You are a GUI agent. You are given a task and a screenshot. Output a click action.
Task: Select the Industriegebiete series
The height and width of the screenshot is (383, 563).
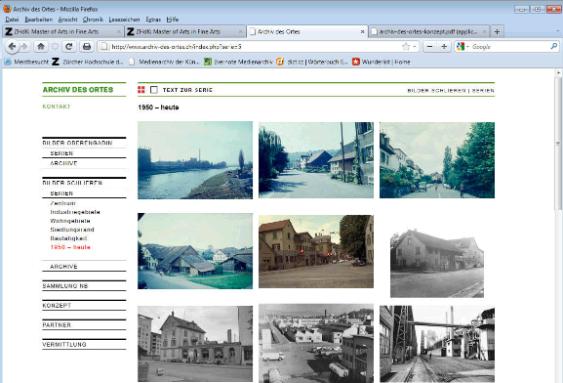(x=75, y=212)
